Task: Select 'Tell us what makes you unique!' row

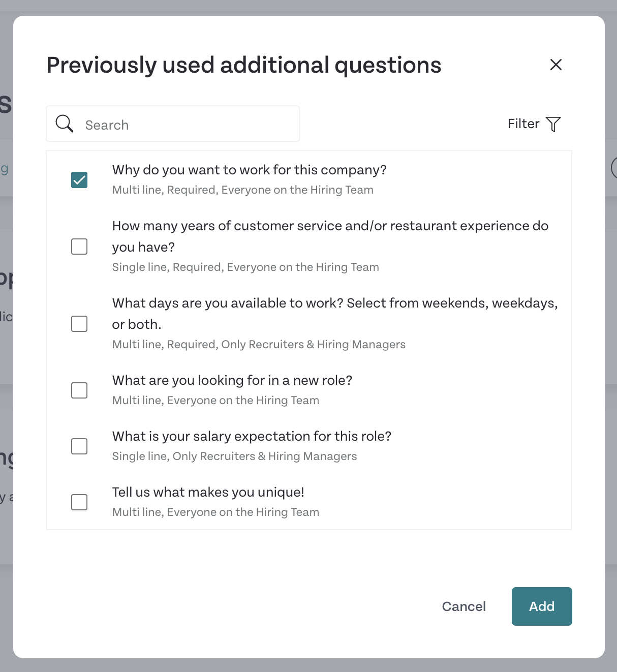Action: click(x=309, y=502)
